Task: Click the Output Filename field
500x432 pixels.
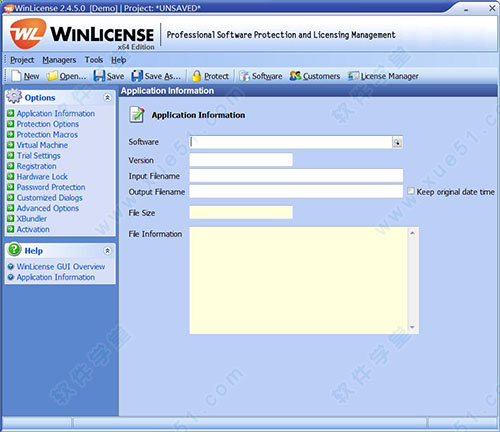Action: pyautogui.click(x=296, y=191)
